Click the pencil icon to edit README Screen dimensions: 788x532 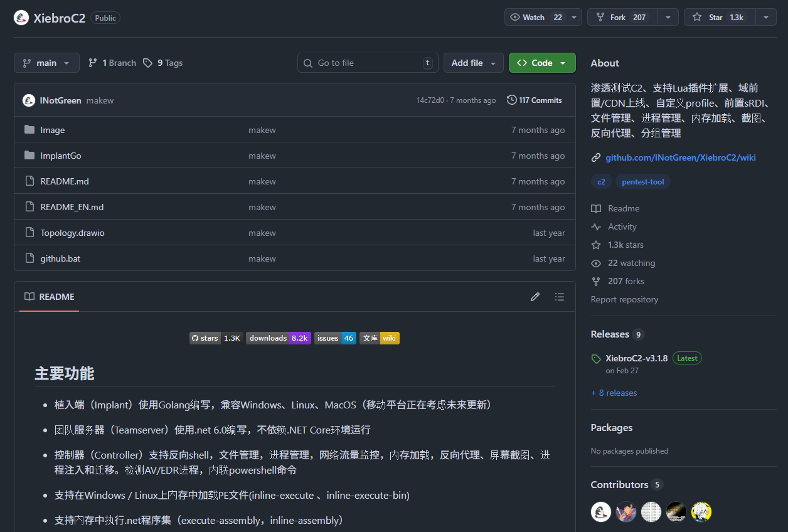(535, 297)
